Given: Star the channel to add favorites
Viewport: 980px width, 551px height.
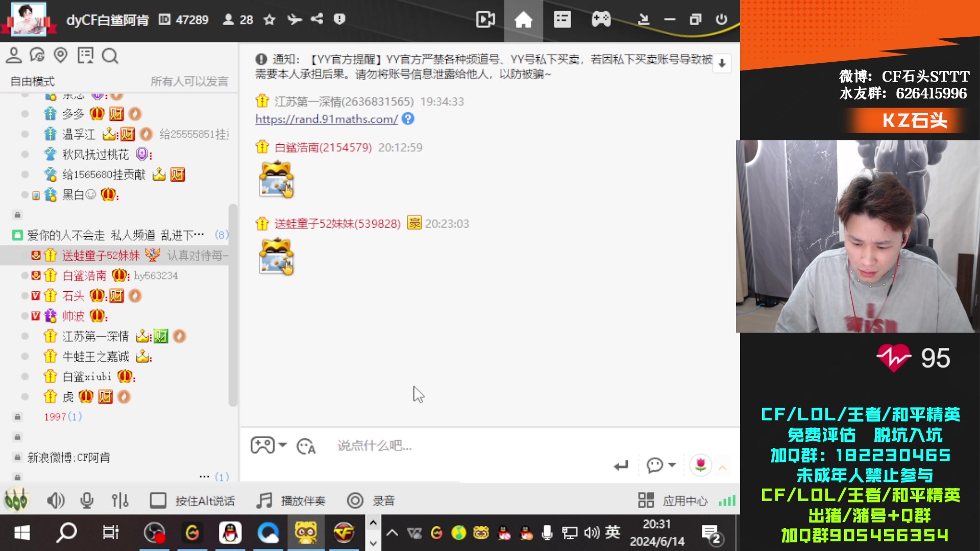Looking at the screenshot, I should pos(268,19).
